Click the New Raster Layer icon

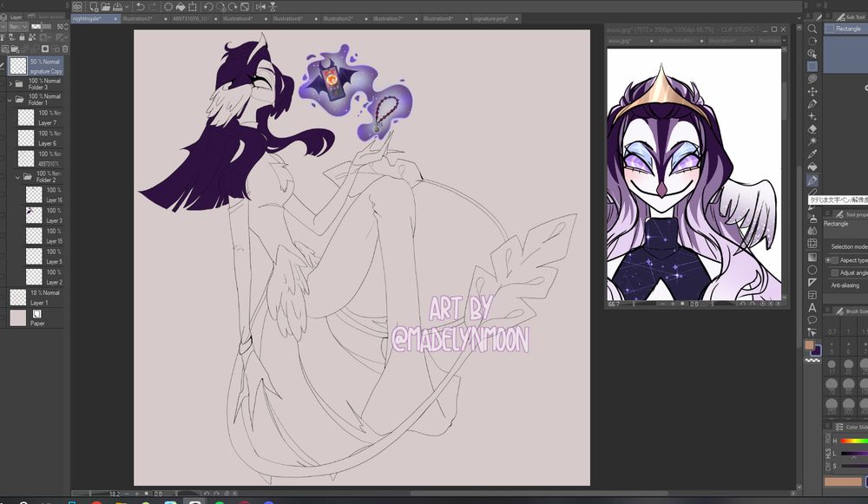[x=5, y=49]
